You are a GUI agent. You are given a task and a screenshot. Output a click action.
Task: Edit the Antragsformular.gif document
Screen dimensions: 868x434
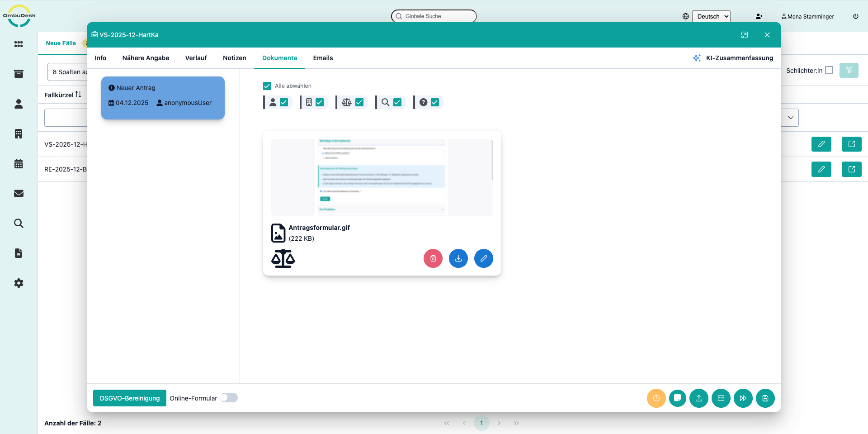483,258
